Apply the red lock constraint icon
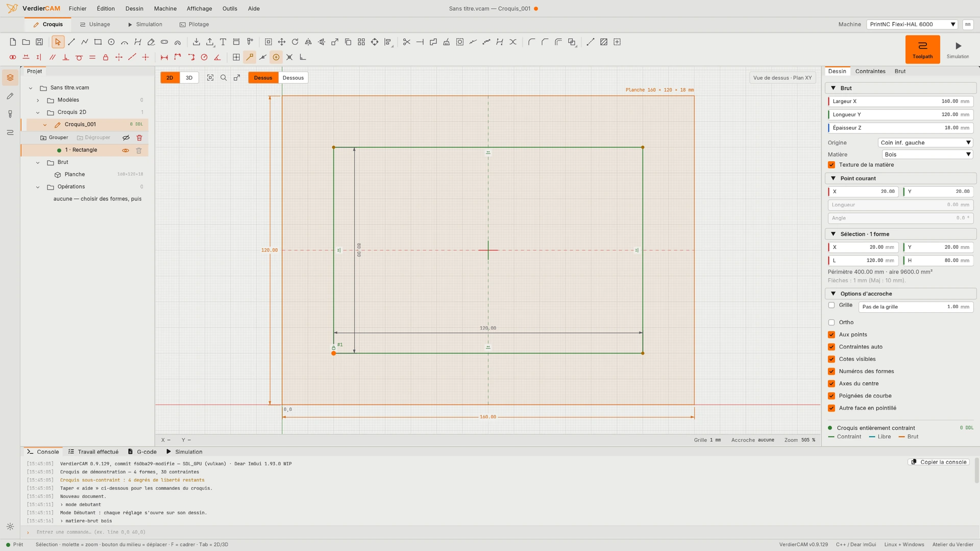This screenshot has width=980, height=551. point(106,58)
